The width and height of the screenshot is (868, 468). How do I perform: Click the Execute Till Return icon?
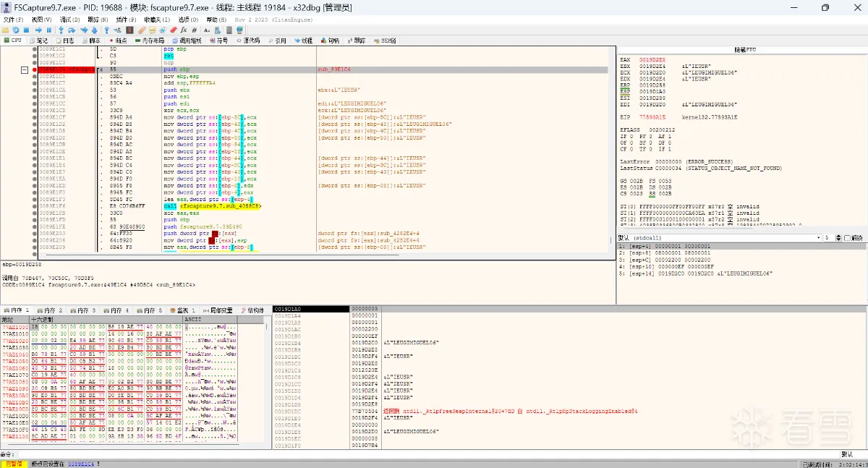(x=106, y=30)
